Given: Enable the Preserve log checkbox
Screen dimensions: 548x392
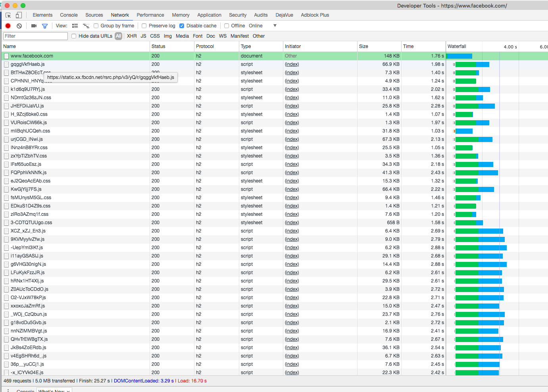Looking at the screenshot, I should click(144, 26).
